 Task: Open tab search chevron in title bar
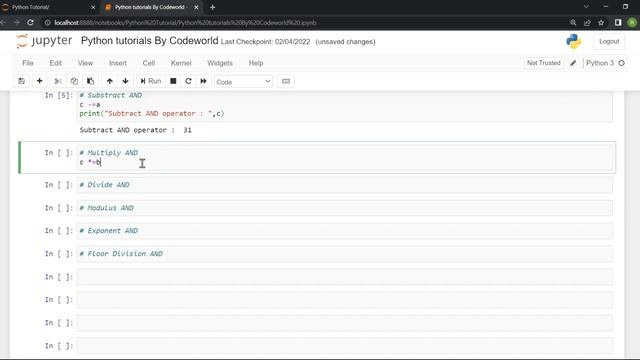pos(586,7)
